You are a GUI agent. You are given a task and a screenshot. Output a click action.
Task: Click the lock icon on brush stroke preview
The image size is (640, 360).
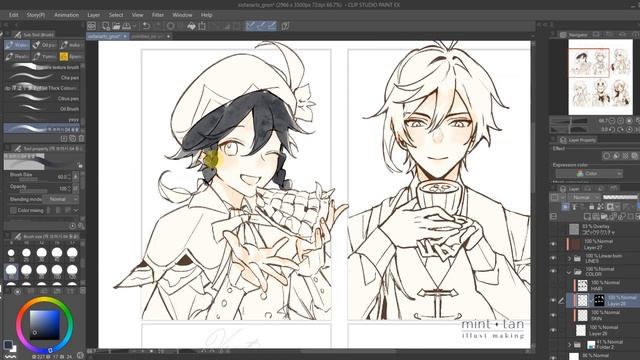[x=80, y=165]
